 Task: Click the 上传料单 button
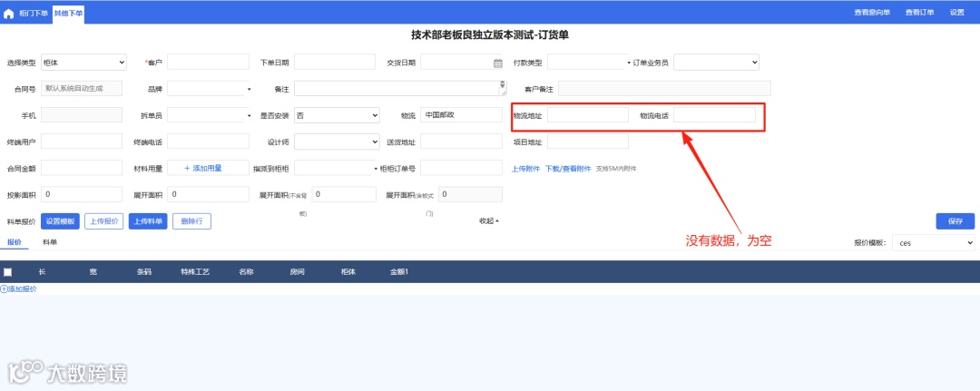(148, 221)
